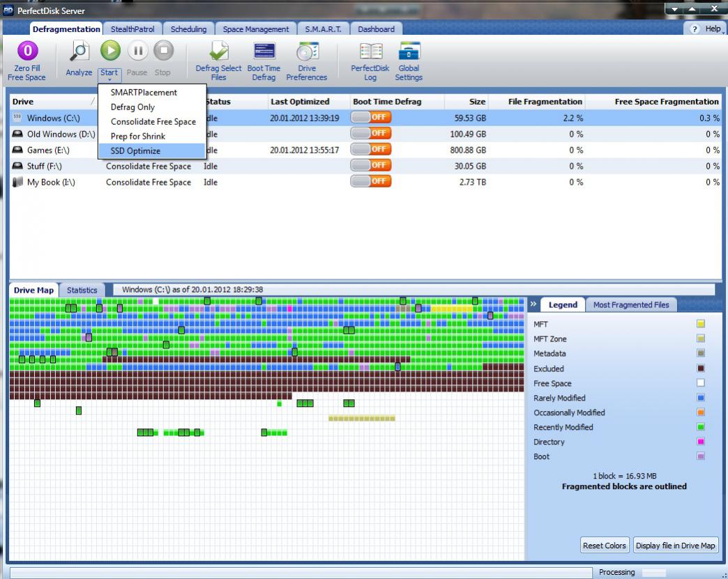728x579 pixels.
Task: Click the SSD drive icon for Windows (C:\)
Action: tap(17, 117)
